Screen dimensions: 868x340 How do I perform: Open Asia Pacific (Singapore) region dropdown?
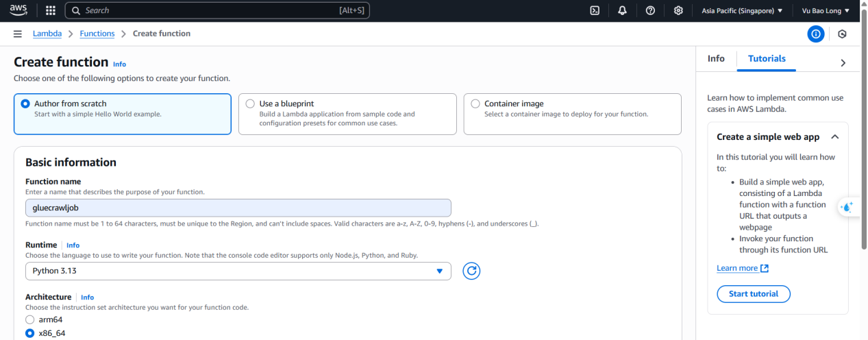742,10
